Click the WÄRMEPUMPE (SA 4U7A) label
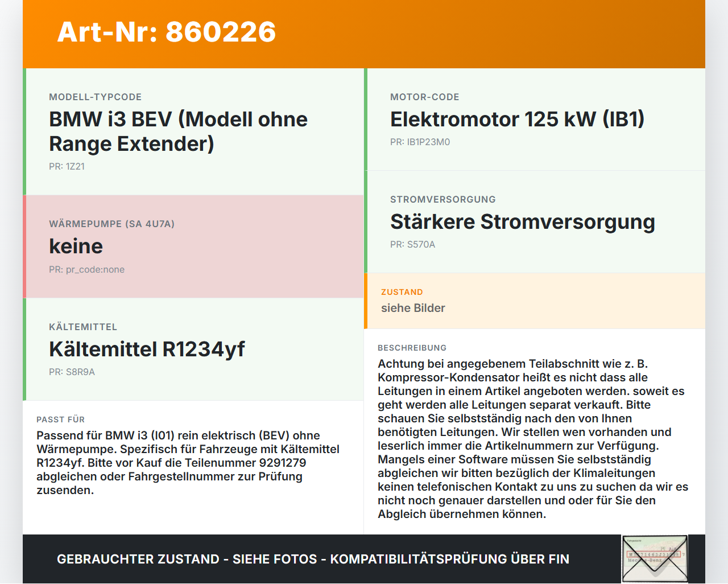 coord(111,224)
